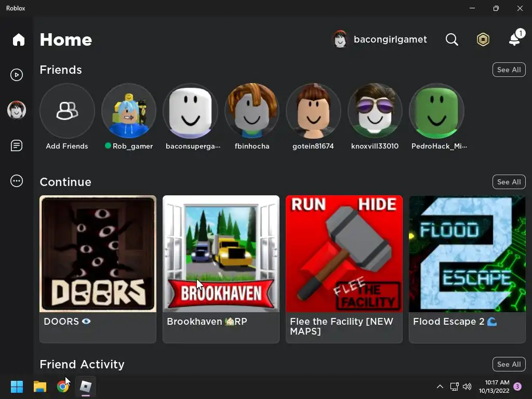The width and height of the screenshot is (532, 399).
Task: Click the bacongirlgamet profile avatar
Action: point(340,39)
